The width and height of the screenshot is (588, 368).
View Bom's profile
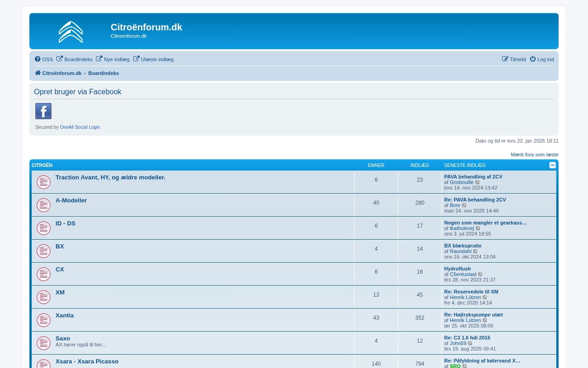[455, 205]
